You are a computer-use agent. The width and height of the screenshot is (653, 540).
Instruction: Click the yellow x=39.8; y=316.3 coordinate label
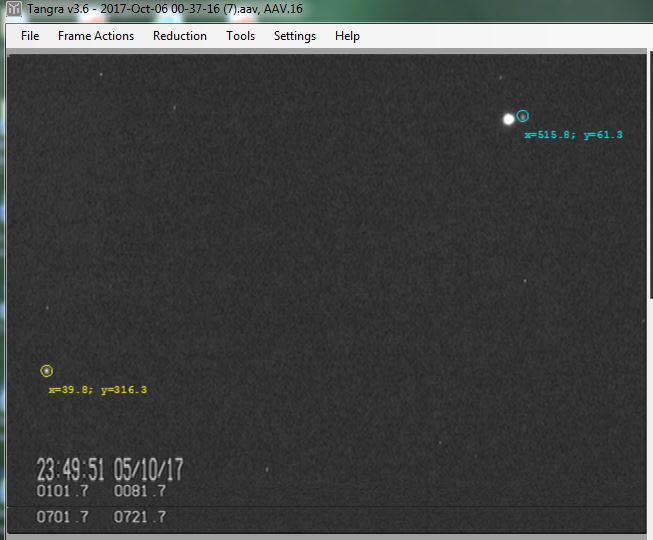tap(97, 390)
